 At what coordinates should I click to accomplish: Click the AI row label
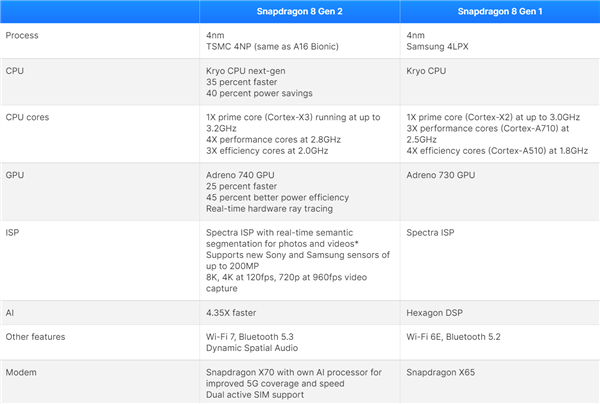coord(11,313)
